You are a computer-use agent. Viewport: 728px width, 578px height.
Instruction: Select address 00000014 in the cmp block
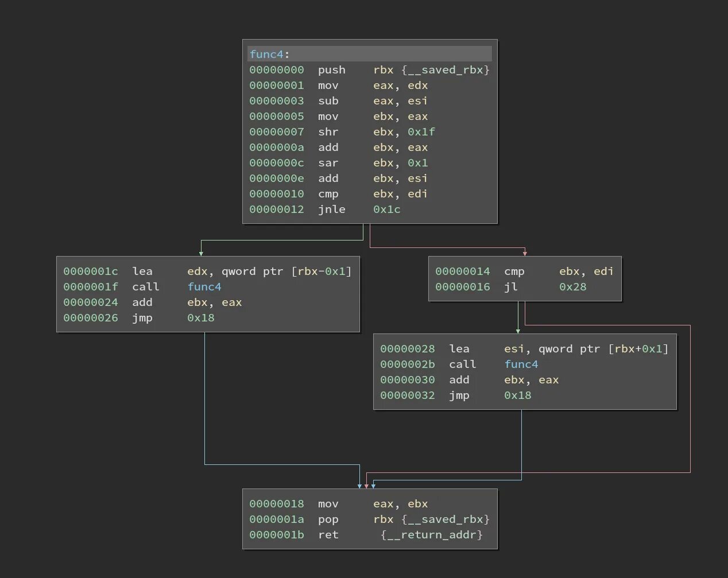[x=463, y=271]
